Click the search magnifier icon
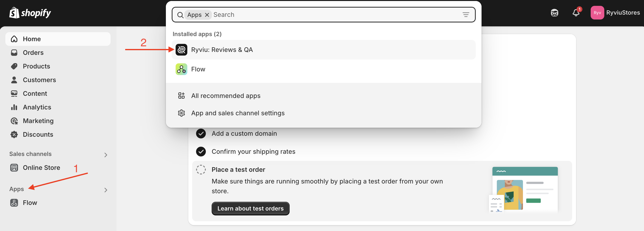Screen dimensions: 644x231 [x=180, y=15]
